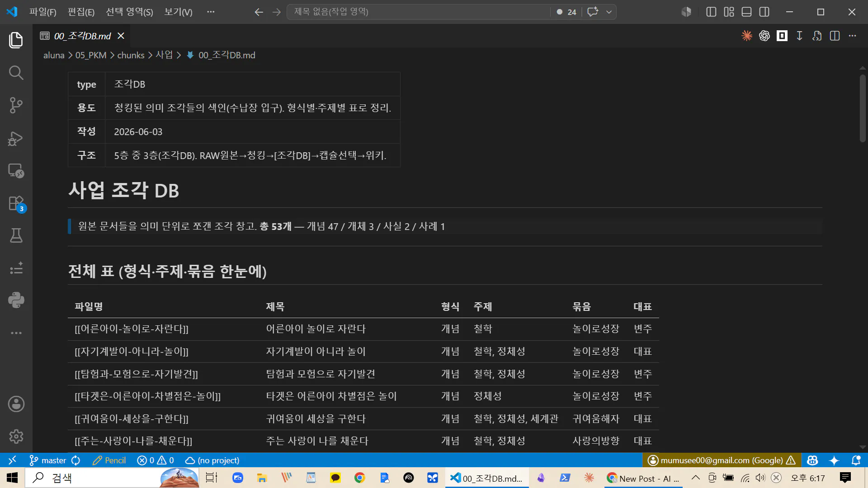Click the sparkle icon in status bar
This screenshot has width=868, height=488.
coord(834,460)
